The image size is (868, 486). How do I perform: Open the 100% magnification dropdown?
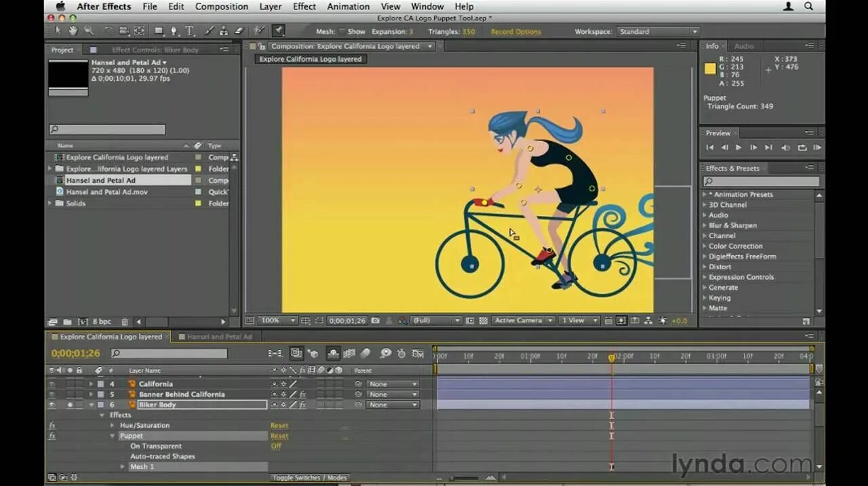(277, 320)
